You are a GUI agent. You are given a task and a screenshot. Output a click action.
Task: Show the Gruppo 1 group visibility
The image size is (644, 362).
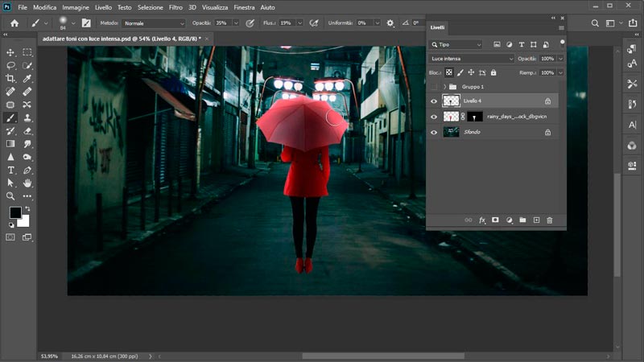pos(434,87)
